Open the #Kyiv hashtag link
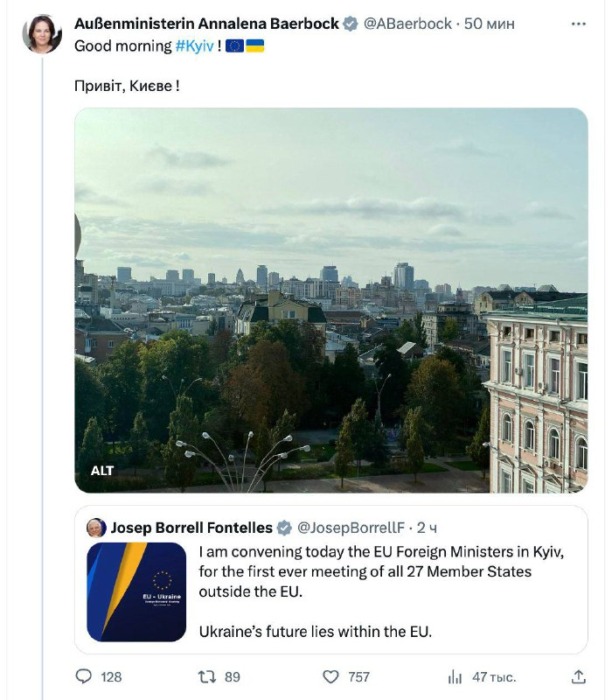This screenshot has height=700, width=612. click(x=192, y=45)
